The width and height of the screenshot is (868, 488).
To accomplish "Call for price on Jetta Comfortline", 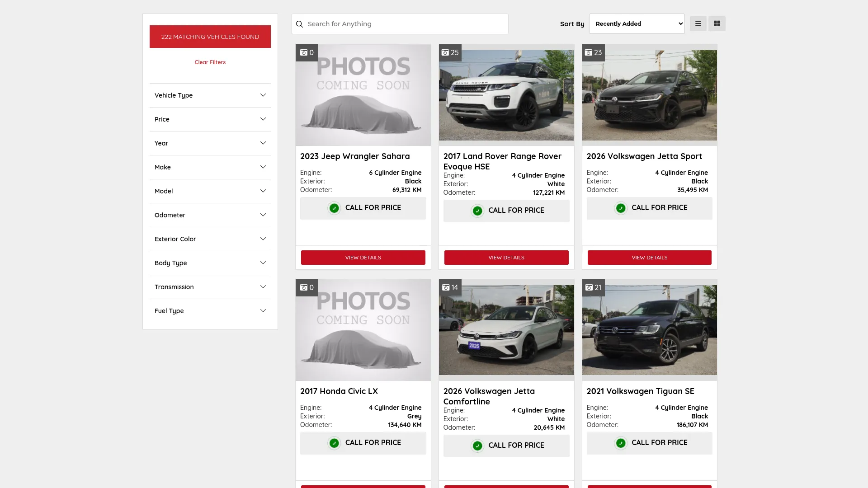I will [506, 446].
